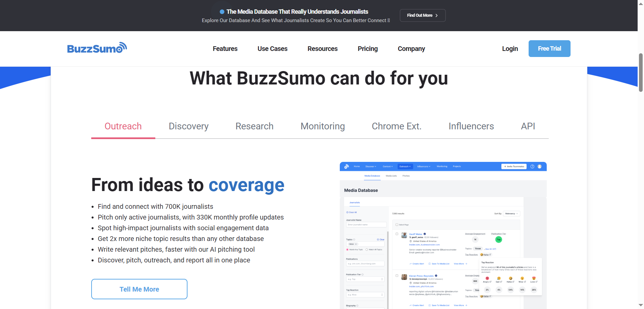Viewport: 644px width, 309px height.
Task: Click the Find Out More banner button
Action: (x=423, y=15)
